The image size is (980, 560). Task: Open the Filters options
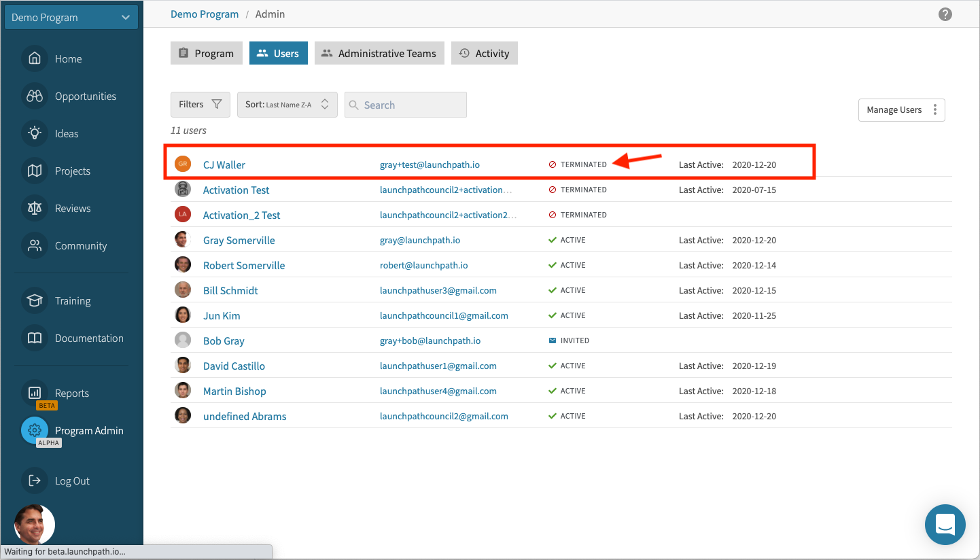pyautogui.click(x=200, y=105)
